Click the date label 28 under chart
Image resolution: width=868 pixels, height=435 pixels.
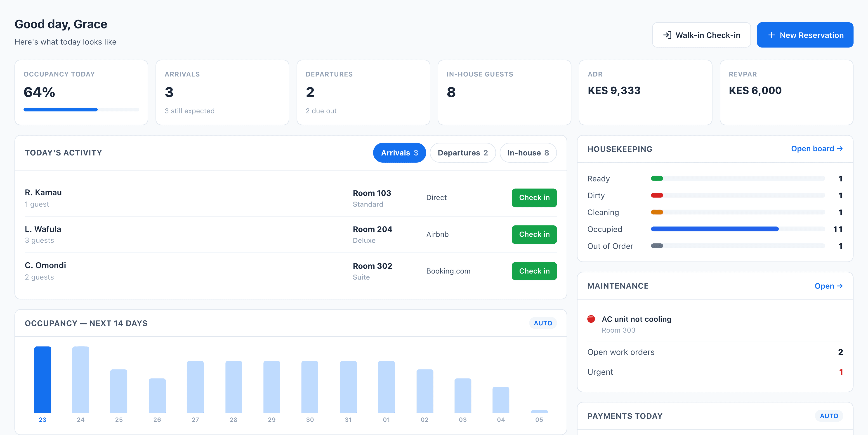pos(234,420)
